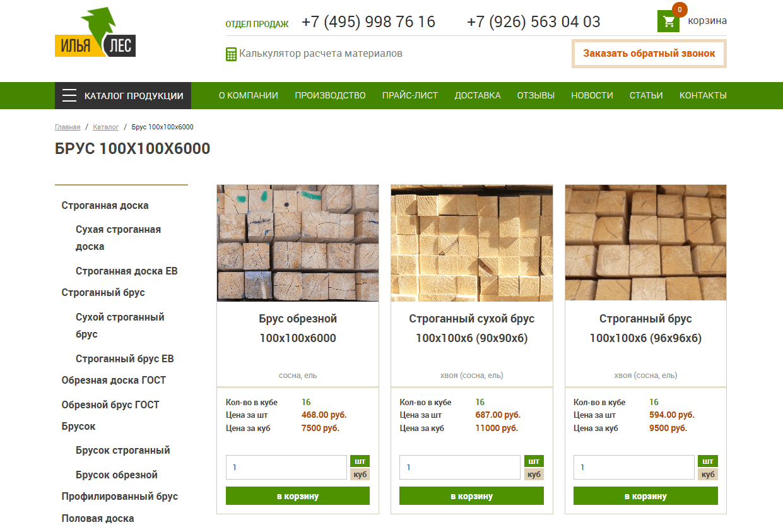The height and width of the screenshot is (532, 783).
Task: Click the green calculator icon
Action: (x=231, y=54)
